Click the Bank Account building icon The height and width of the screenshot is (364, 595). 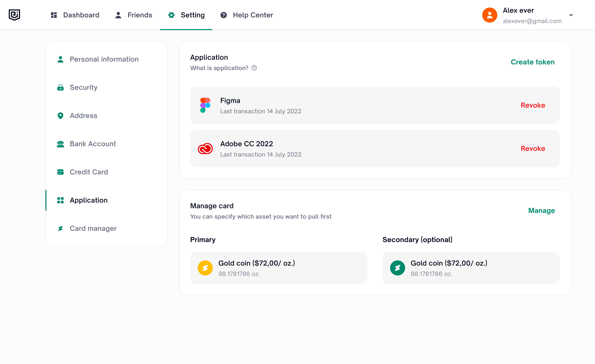[60, 144]
